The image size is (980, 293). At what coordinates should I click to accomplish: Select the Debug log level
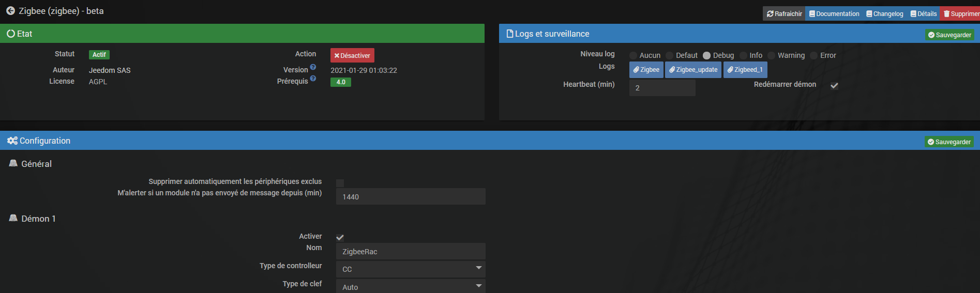tap(706, 55)
